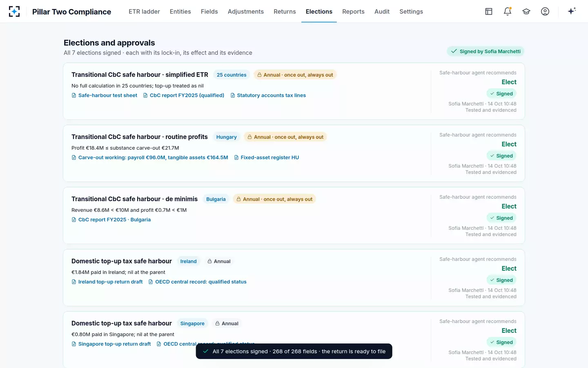Open OECD central record link in Ireland card
This screenshot has height=368, width=588.
point(200,282)
